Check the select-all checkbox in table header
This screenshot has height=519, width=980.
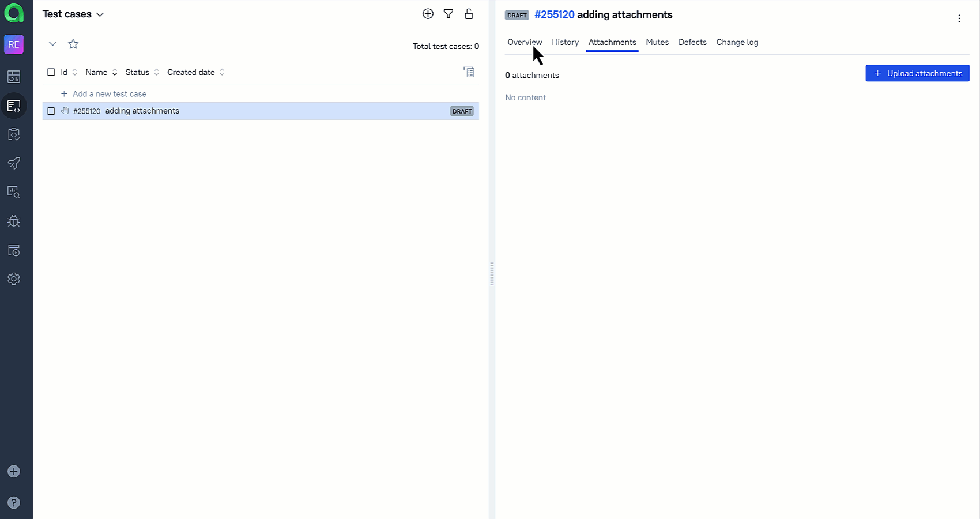51,72
